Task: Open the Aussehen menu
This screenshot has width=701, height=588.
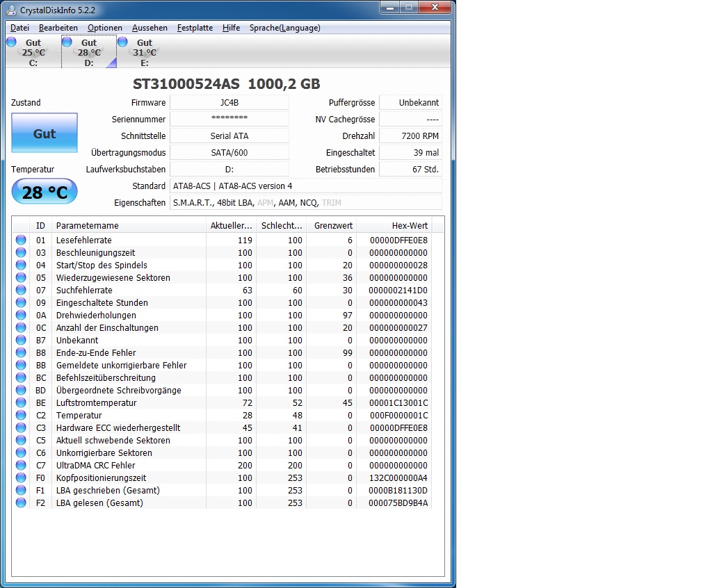Action: pyautogui.click(x=150, y=28)
